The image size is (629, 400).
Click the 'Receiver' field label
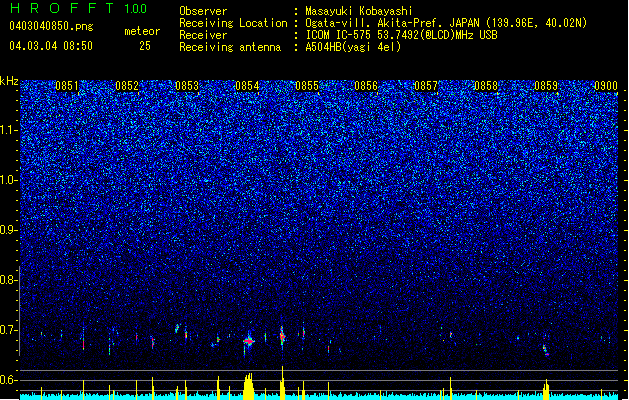203,35
